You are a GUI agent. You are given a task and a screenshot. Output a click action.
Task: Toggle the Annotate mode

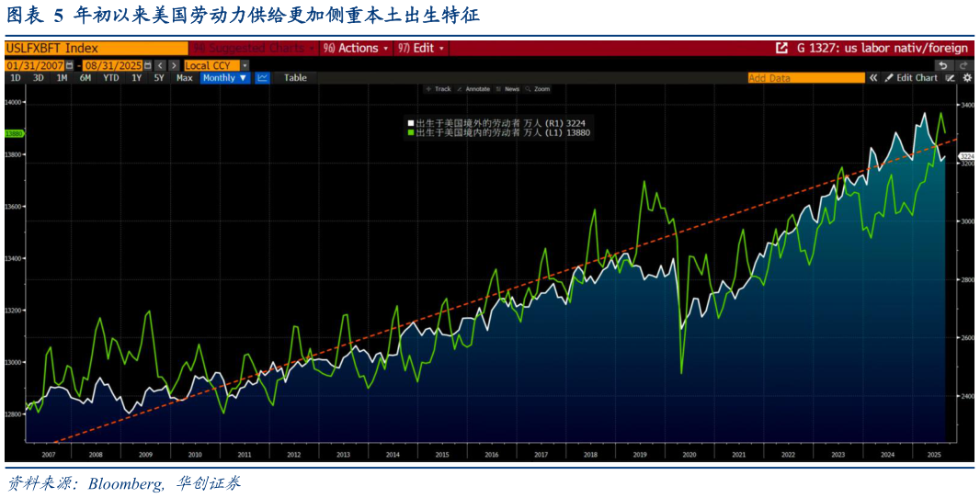pos(473,89)
